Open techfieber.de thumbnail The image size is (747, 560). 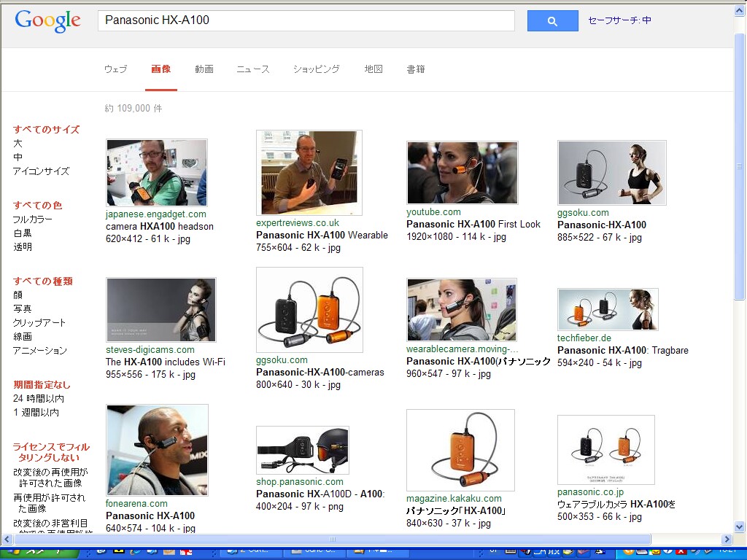[x=608, y=309]
